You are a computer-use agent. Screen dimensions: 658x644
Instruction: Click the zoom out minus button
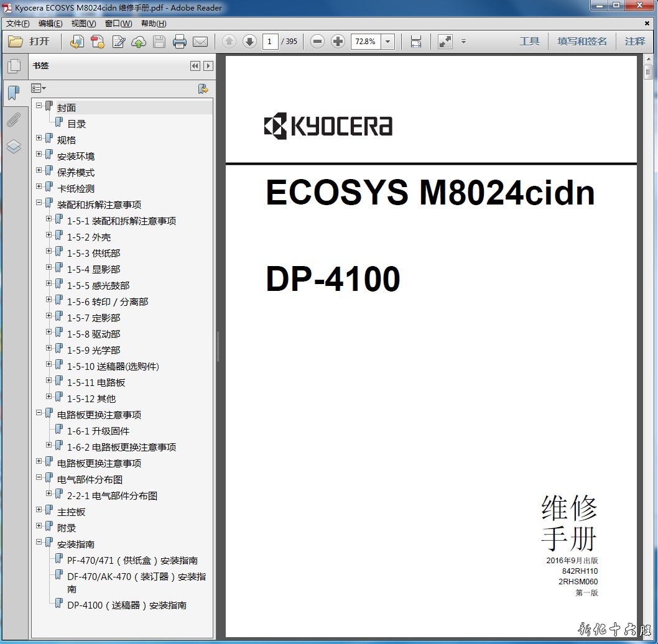(318, 42)
